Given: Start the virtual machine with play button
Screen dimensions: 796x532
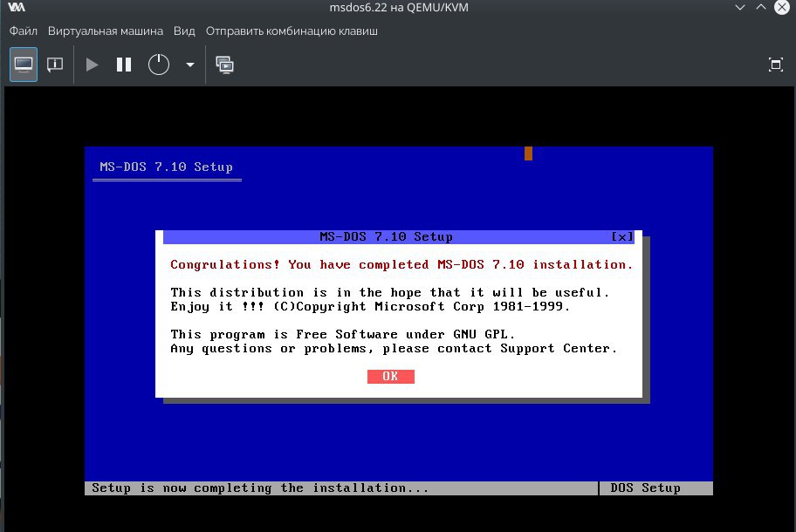Looking at the screenshot, I should pos(92,65).
